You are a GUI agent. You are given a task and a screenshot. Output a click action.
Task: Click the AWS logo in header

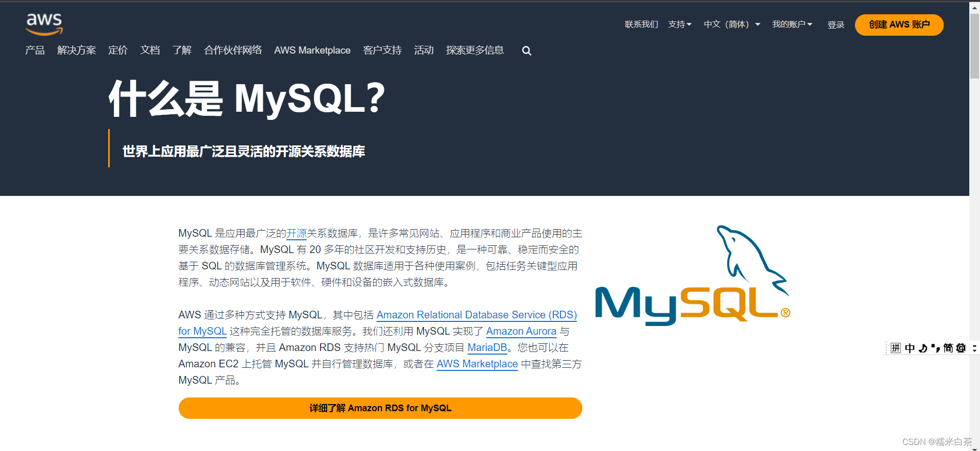(x=44, y=24)
